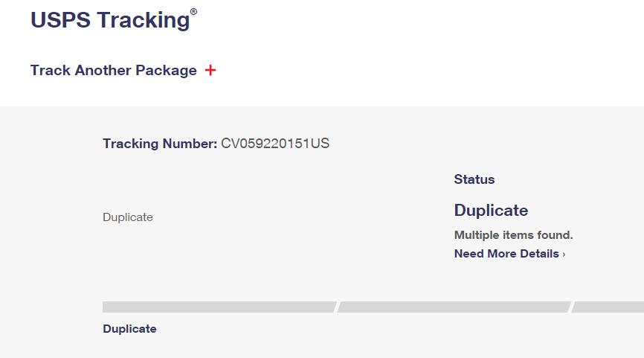Click the registered trademark symbol after Tracking

[194, 12]
